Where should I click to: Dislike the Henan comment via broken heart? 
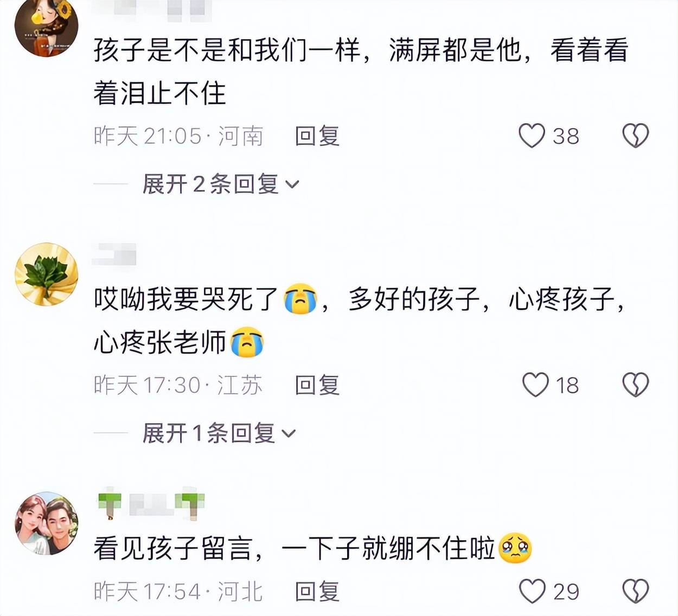click(635, 136)
